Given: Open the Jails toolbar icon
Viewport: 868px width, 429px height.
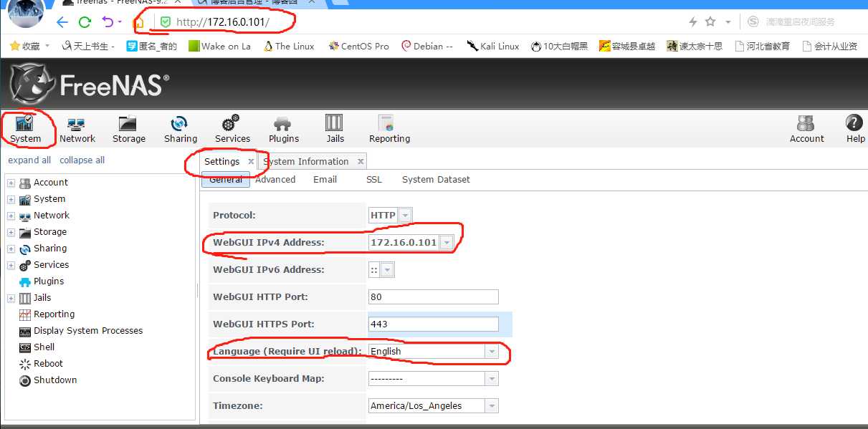Looking at the screenshot, I should (x=335, y=129).
